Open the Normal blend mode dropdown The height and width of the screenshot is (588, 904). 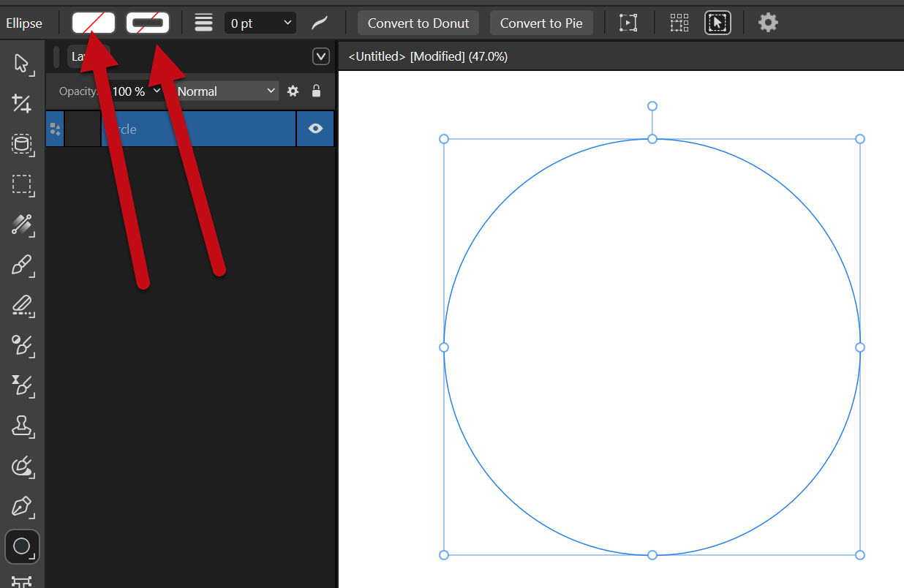226,91
